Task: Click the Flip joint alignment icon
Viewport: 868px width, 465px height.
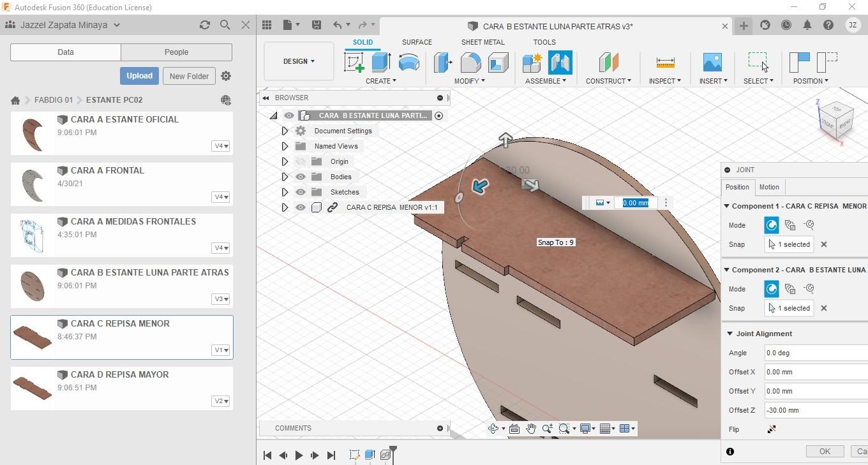Action: click(x=772, y=429)
